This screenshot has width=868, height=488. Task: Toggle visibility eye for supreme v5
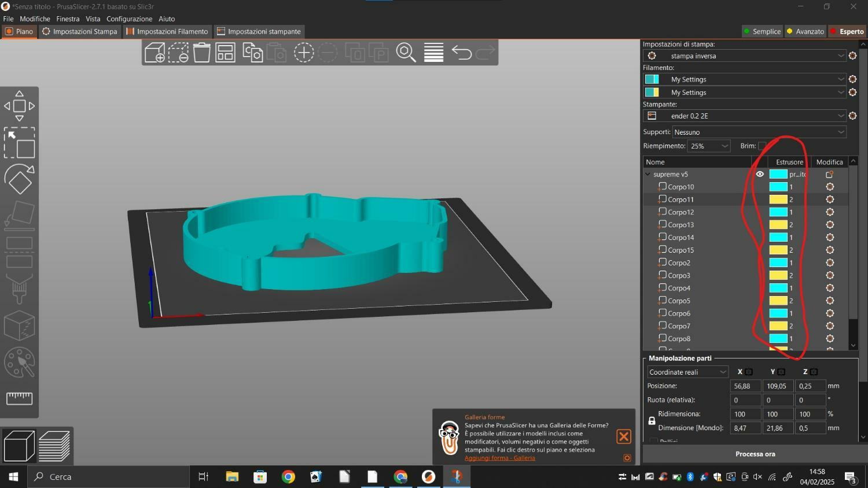click(x=760, y=174)
